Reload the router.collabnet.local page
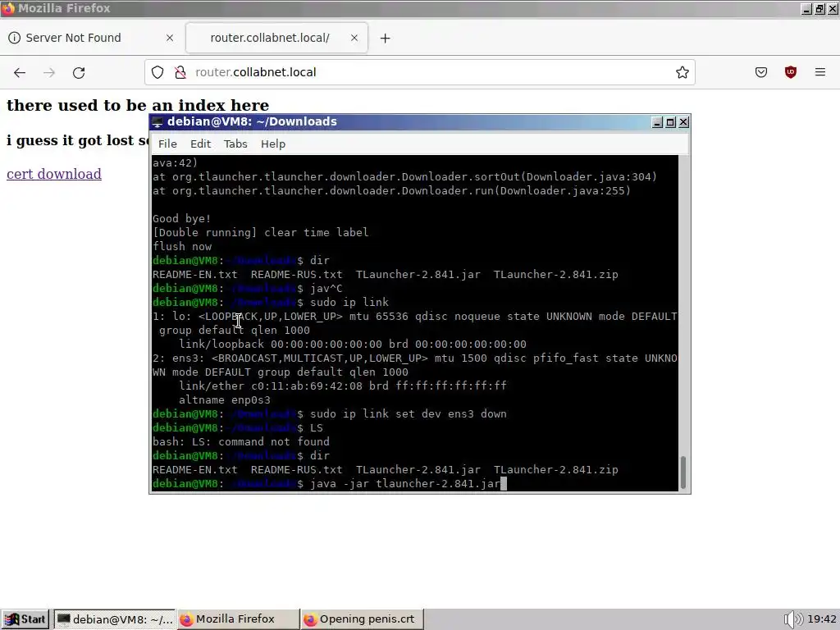Screen dimensions: 840x630 point(79,72)
